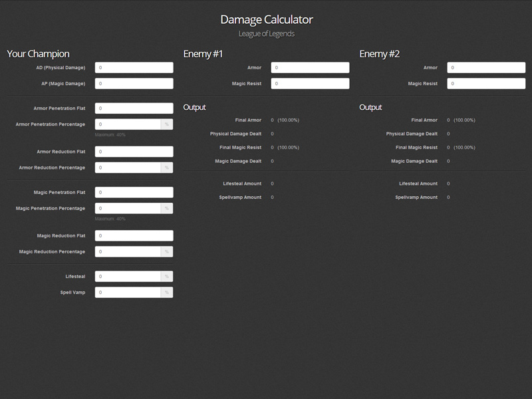Viewport: 532px width, 399px height.
Task: Click the Output heading under Enemy #2
Action: point(370,107)
